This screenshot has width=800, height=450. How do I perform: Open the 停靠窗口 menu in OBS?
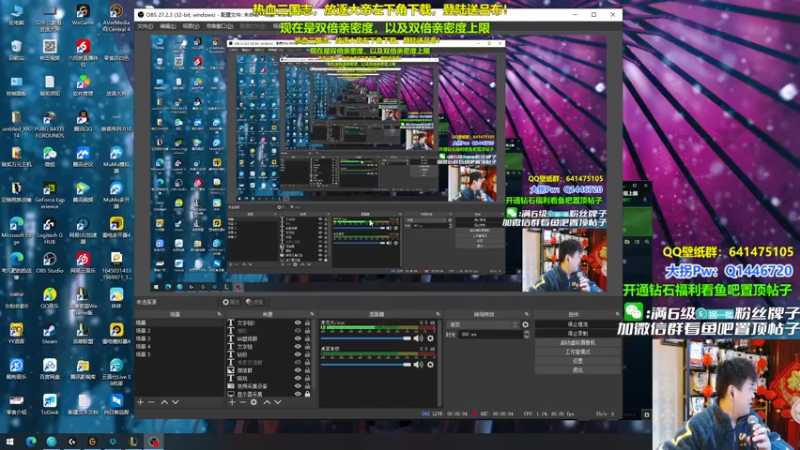tap(219, 26)
